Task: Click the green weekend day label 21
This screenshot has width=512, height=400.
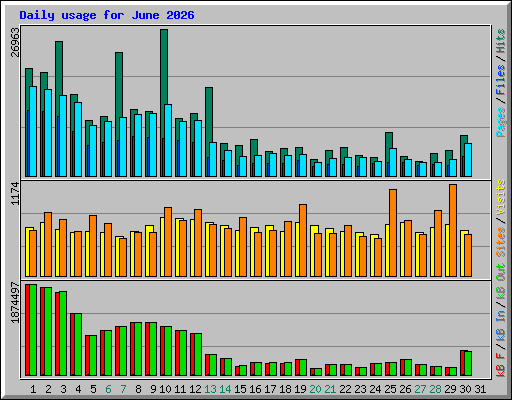Action: [x=330, y=389]
